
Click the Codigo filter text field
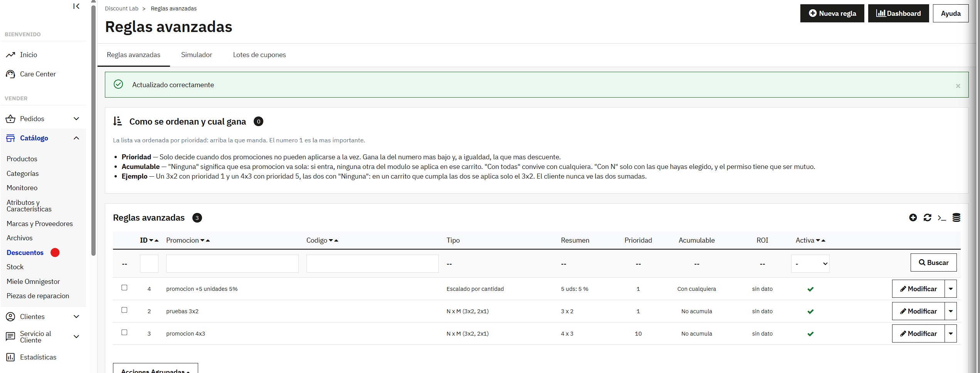(372, 264)
